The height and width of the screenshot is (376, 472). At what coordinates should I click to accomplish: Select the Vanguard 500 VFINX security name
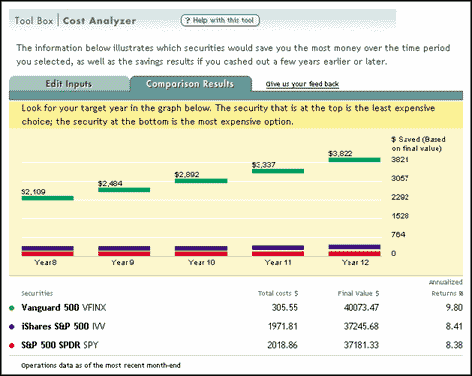point(64,307)
